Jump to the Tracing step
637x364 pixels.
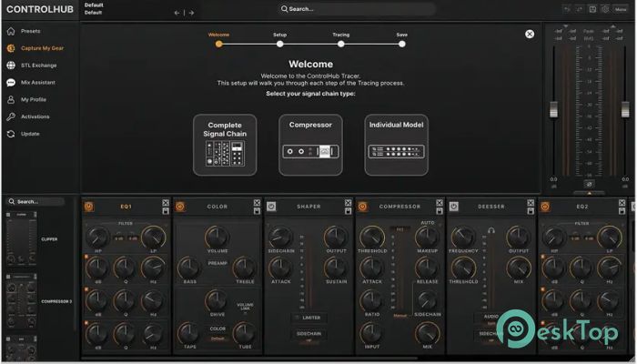[340, 43]
